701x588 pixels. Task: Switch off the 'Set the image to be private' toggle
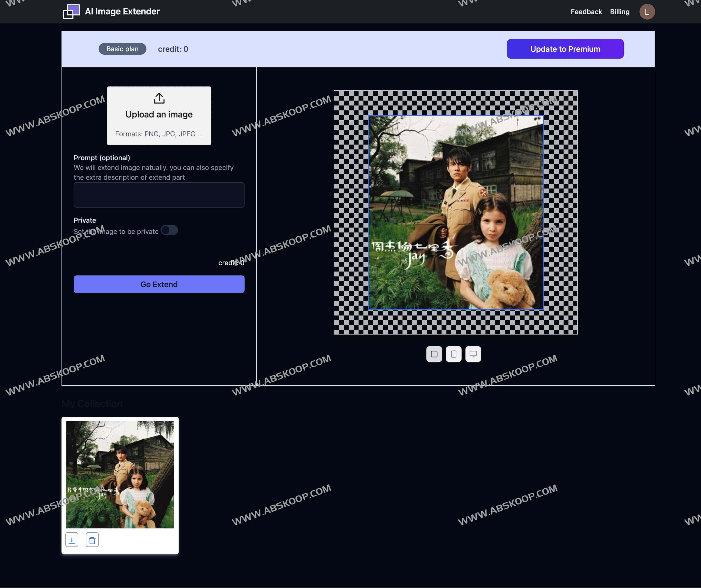pos(170,231)
